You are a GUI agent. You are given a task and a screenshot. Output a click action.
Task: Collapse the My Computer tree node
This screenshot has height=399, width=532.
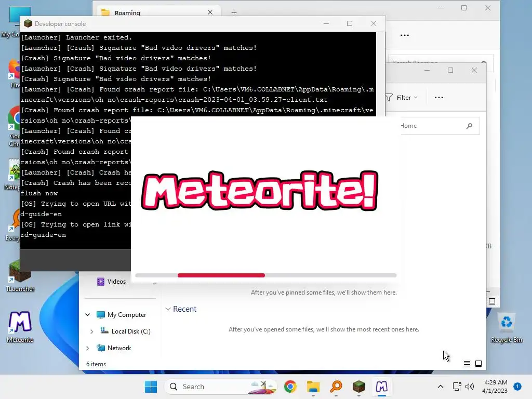coord(87,315)
